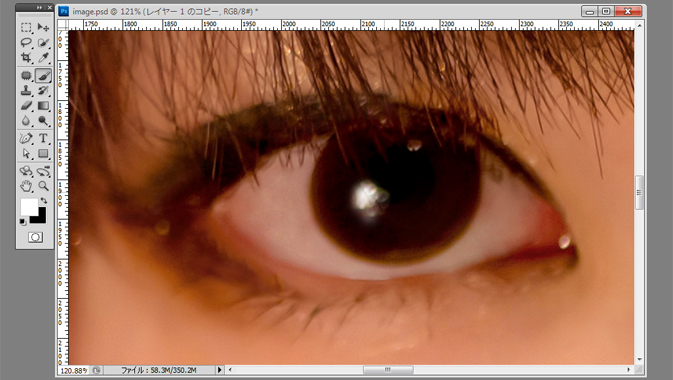This screenshot has height=380, width=673.
Task: Click the horizontal scrollbar thumb
Action: click(x=388, y=370)
